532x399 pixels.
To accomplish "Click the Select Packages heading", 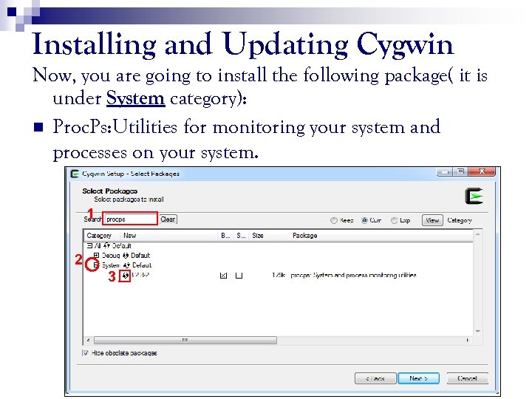I will [109, 191].
